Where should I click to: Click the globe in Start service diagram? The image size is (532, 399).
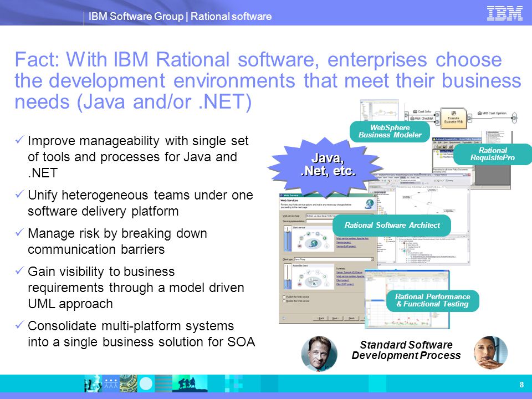point(314,243)
